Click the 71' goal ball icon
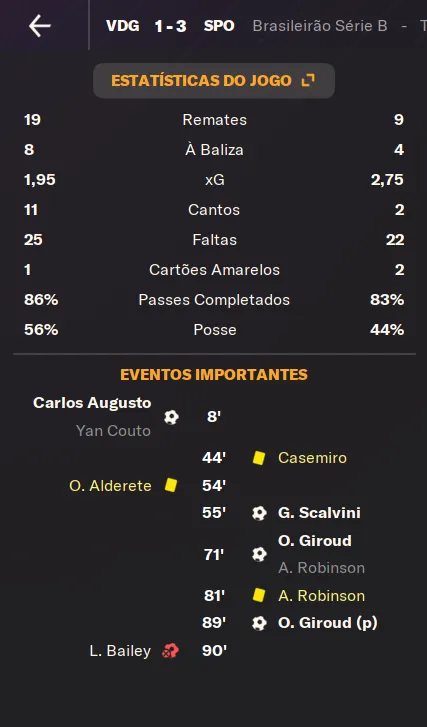 (259, 555)
